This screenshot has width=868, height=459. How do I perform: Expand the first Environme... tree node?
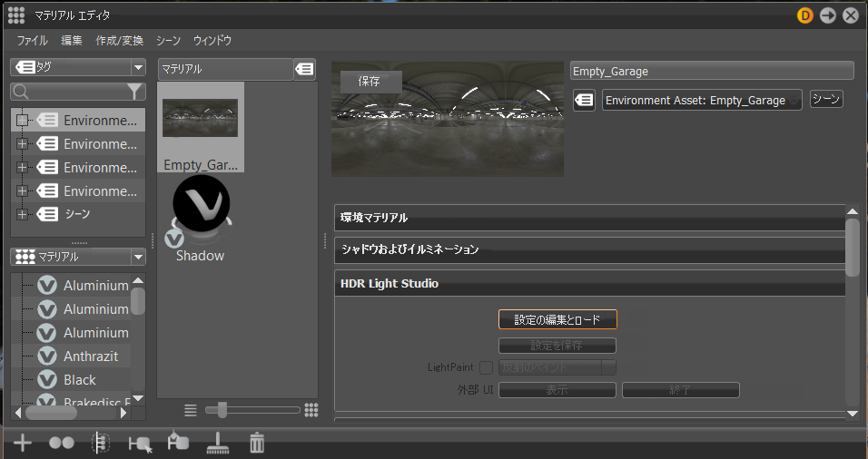click(22, 120)
